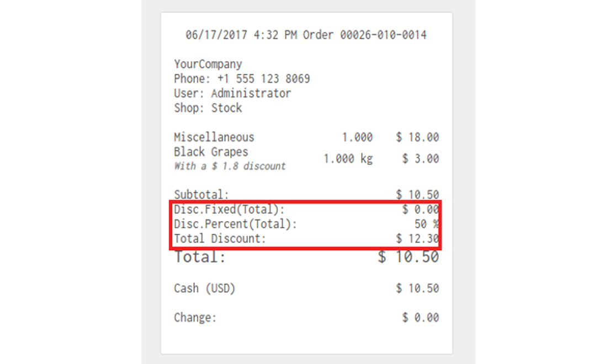615x364 pixels.
Task: Click the Cash (USD) payment line
Action: (x=306, y=288)
